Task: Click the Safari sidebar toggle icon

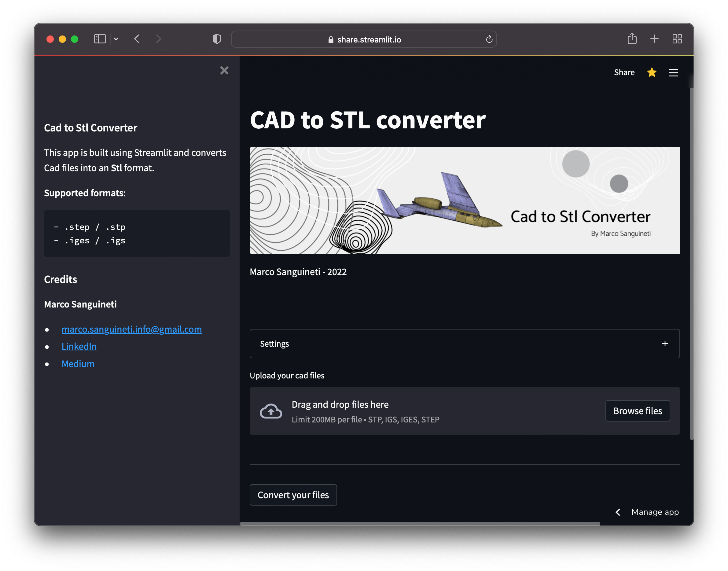Action: point(100,39)
